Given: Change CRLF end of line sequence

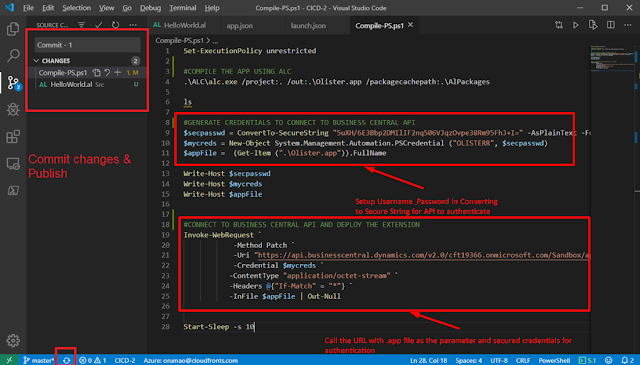Looking at the screenshot, I should [523, 360].
